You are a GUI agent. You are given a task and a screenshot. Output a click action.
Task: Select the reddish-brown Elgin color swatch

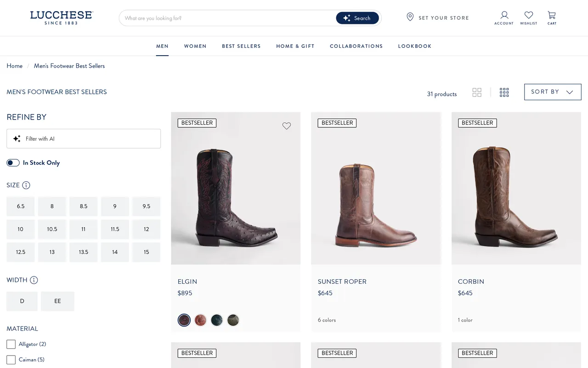tap(200, 320)
